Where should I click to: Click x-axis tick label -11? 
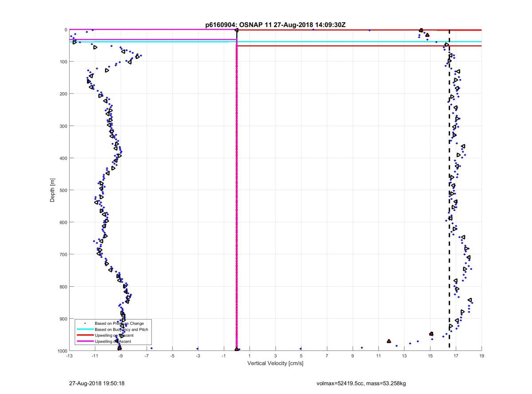94,356
